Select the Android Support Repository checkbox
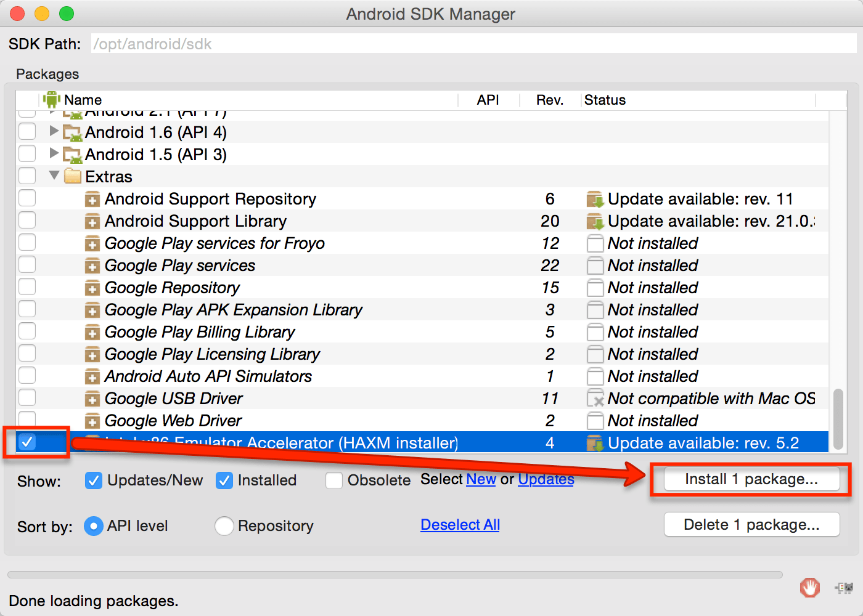 coord(27,198)
